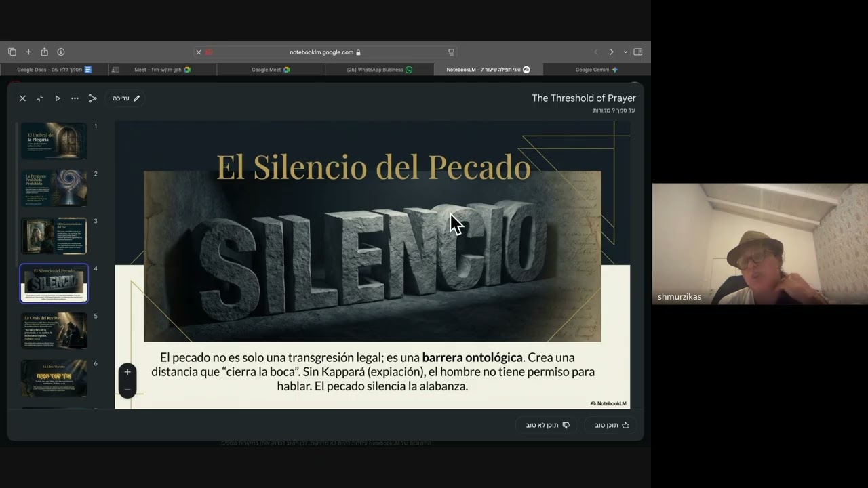The height and width of the screenshot is (488, 868).
Task: Click the Safari share icon
Action: point(45,52)
